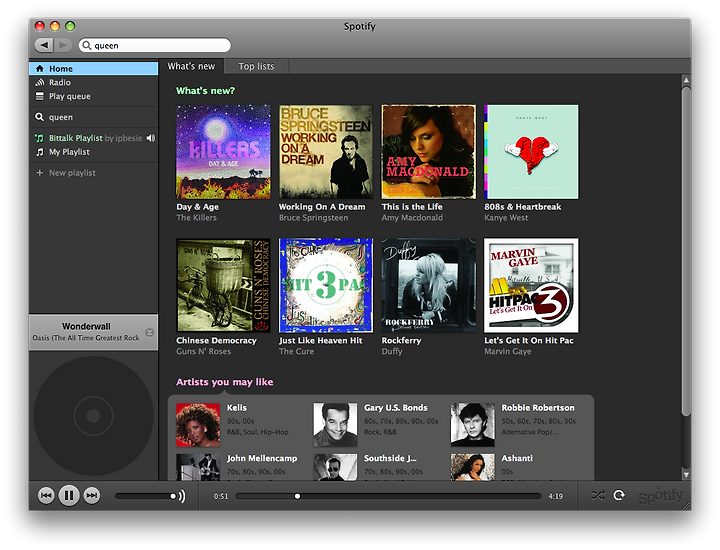The image size is (720, 550).
Task: Click the queen search text field
Action: click(x=155, y=45)
